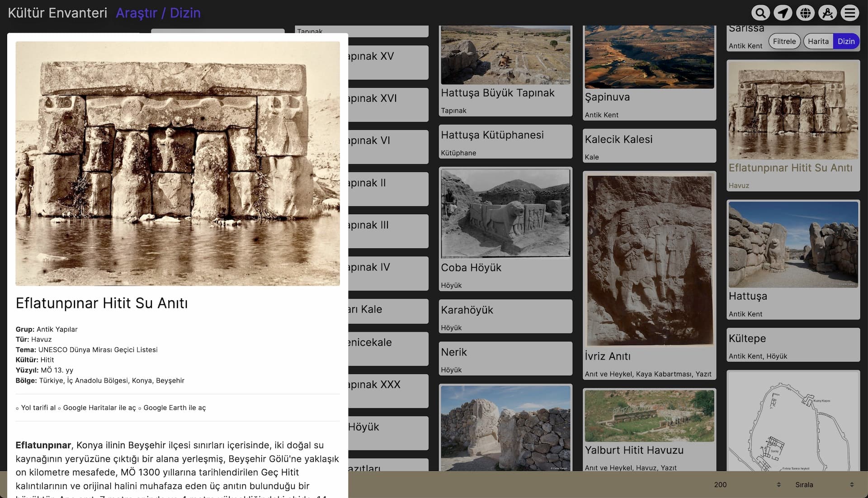Image resolution: width=868 pixels, height=498 pixels.
Task: Open Google Earth ile aç link
Action: [175, 408]
